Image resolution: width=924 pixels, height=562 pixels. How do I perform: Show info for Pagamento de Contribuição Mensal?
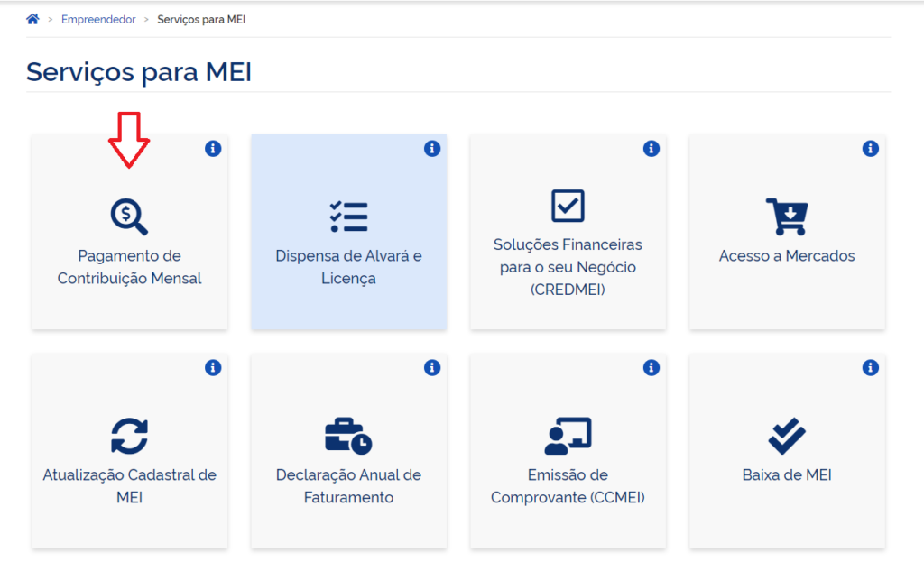click(x=213, y=149)
